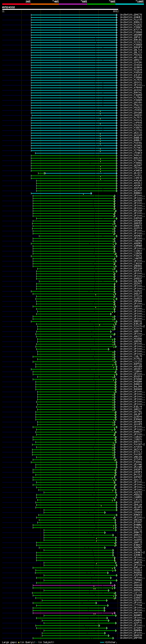Click label UniRef100_Q5EB81
Screen dimensions: 146x644
click(x=131, y=266)
